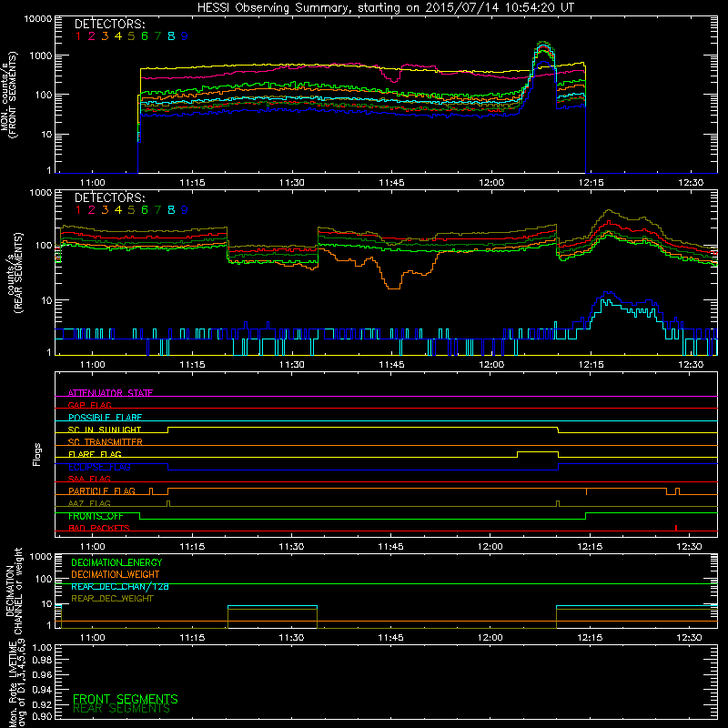728x728 pixels.
Task: Click cyan detector 8 in rear segments legend
Action: 171,210
